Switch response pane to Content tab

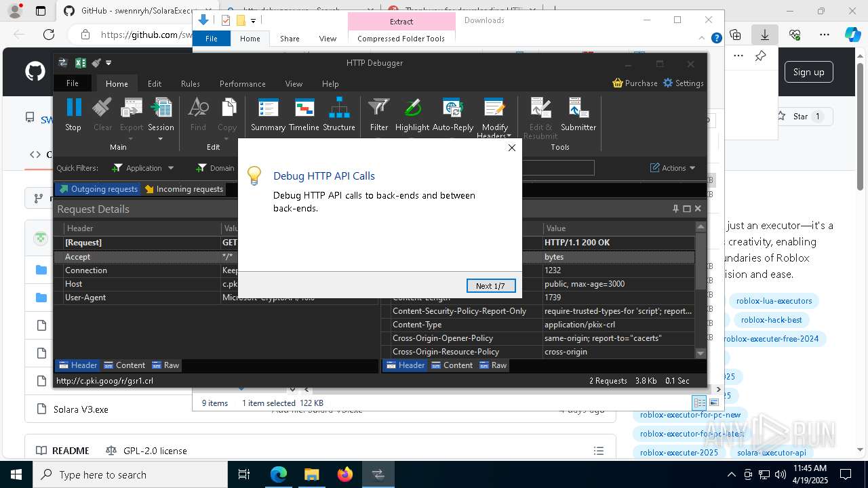(x=452, y=365)
